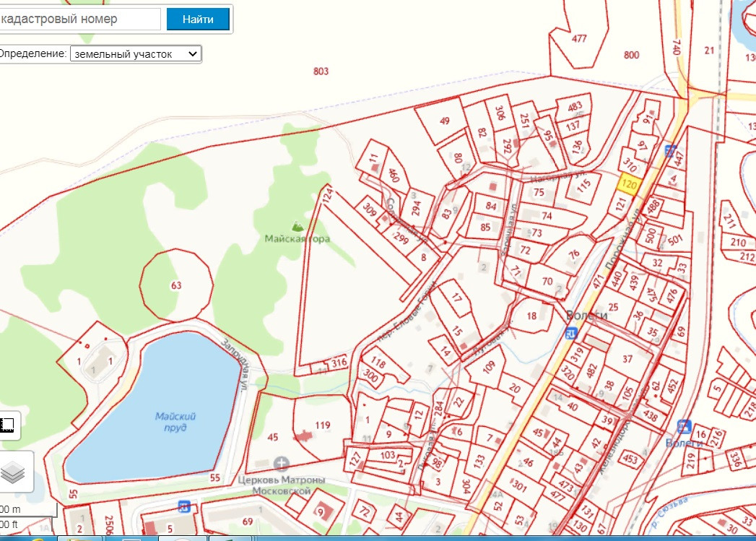The image size is (756, 541).
Task: Select the yellow highlighted parcel 120
Action: click(629, 184)
